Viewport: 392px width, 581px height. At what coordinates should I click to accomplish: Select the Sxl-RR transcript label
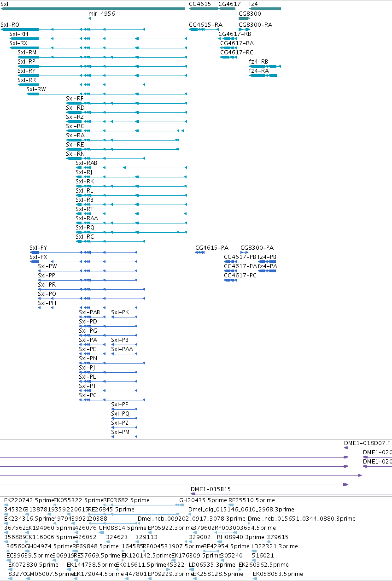[x=27, y=80]
